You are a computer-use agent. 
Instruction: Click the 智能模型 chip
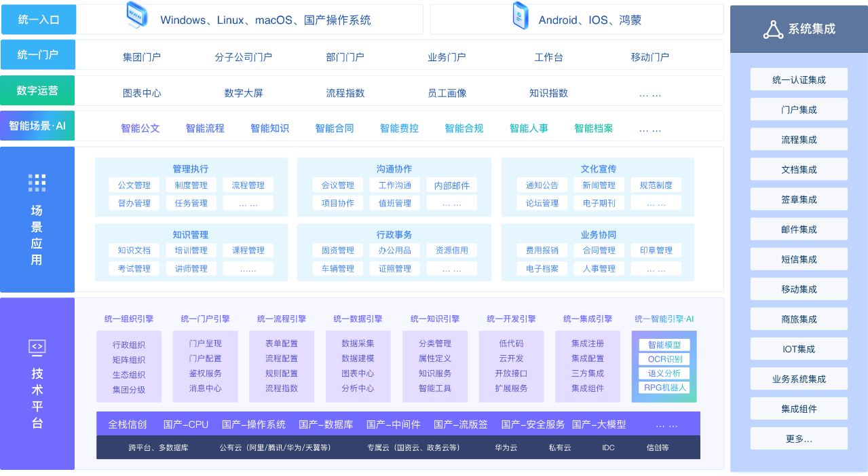coord(664,345)
